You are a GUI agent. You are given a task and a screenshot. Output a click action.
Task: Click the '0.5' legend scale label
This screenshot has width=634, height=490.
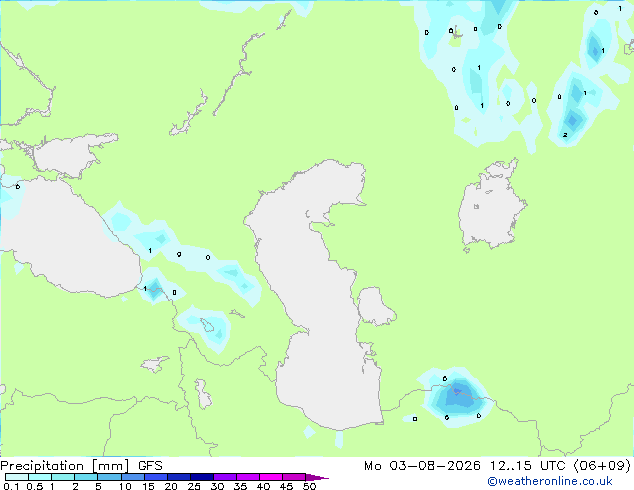[35, 486]
